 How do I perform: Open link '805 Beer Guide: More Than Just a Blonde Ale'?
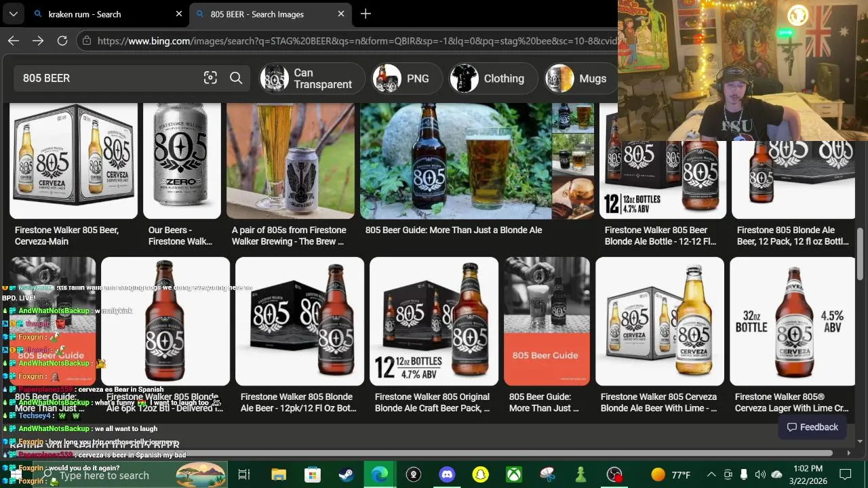[x=454, y=230]
